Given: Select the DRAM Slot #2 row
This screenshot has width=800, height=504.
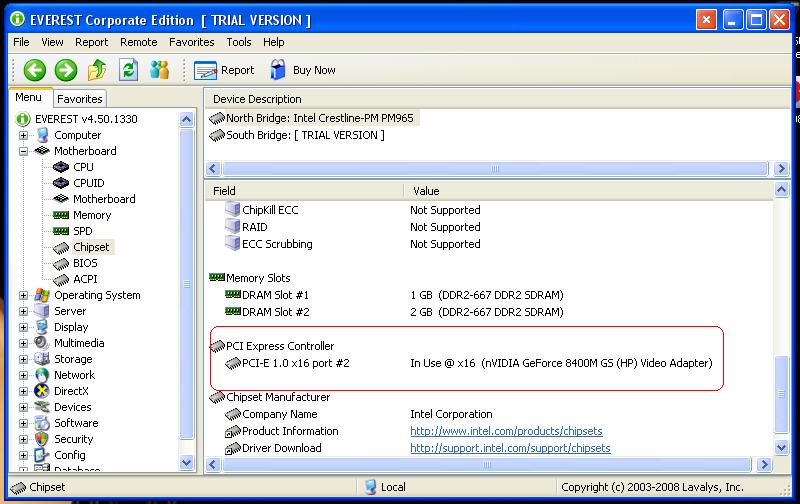Looking at the screenshot, I should (394, 312).
